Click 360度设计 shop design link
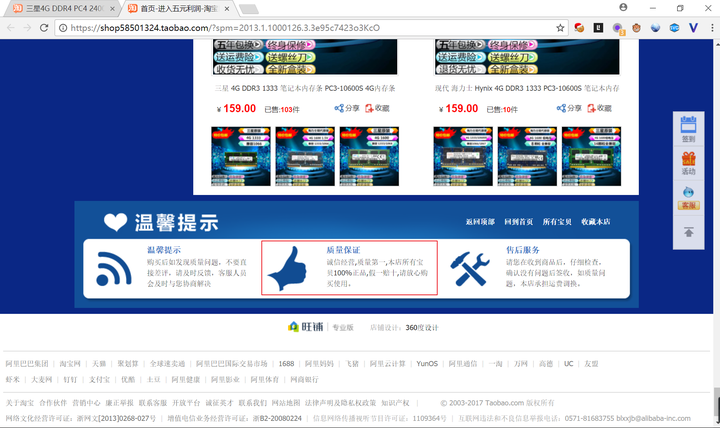This screenshot has height=428, width=720. coord(422,327)
